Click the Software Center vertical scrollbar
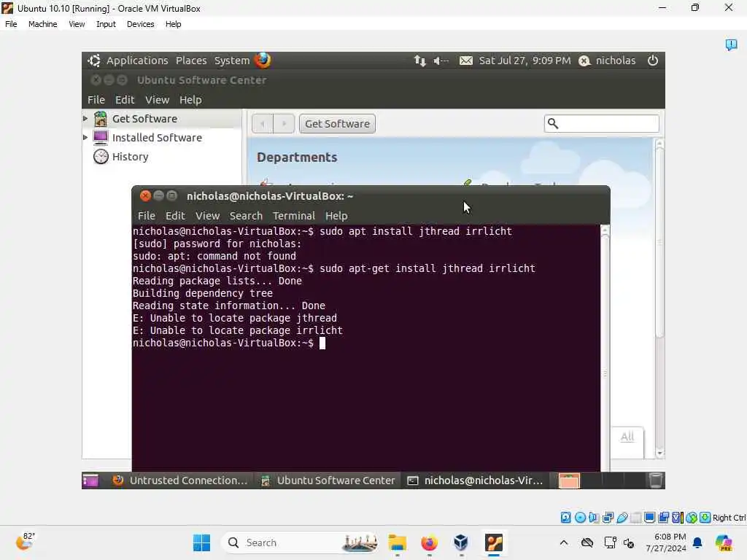The image size is (747, 560). click(x=659, y=298)
